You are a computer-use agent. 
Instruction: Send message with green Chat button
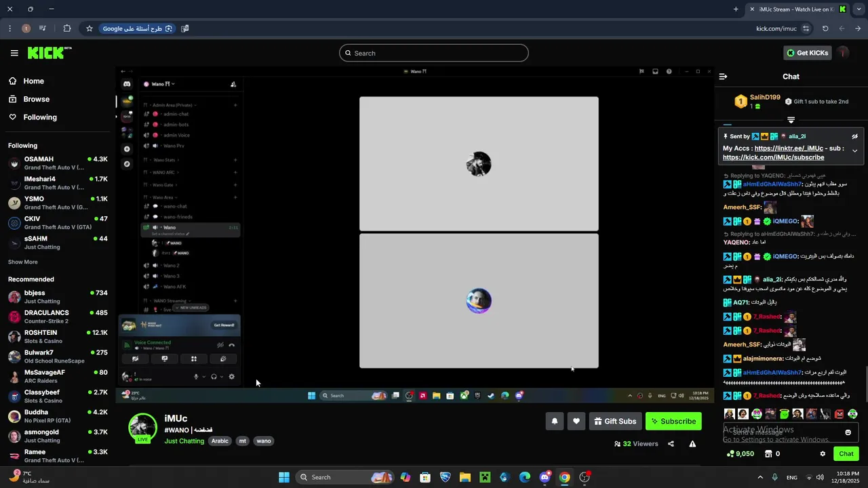(x=846, y=454)
